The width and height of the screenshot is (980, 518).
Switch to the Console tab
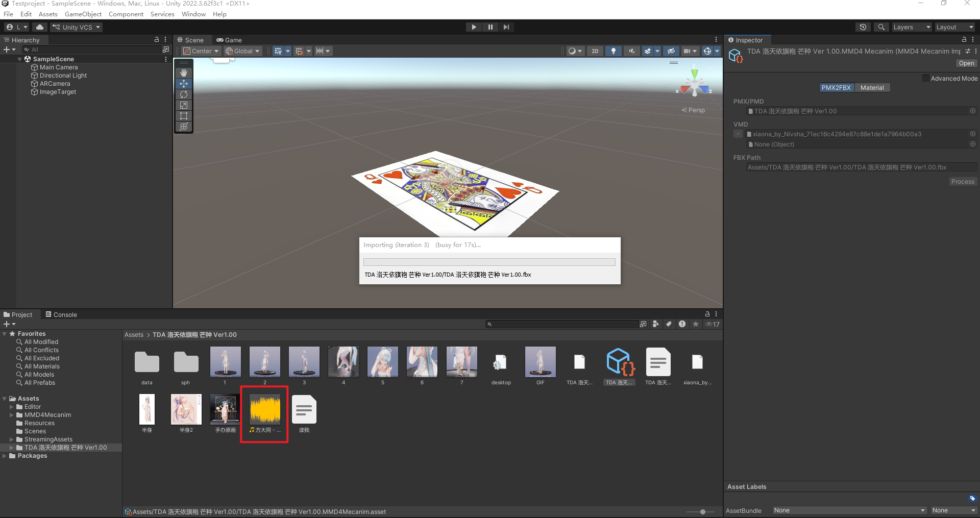tap(61, 314)
